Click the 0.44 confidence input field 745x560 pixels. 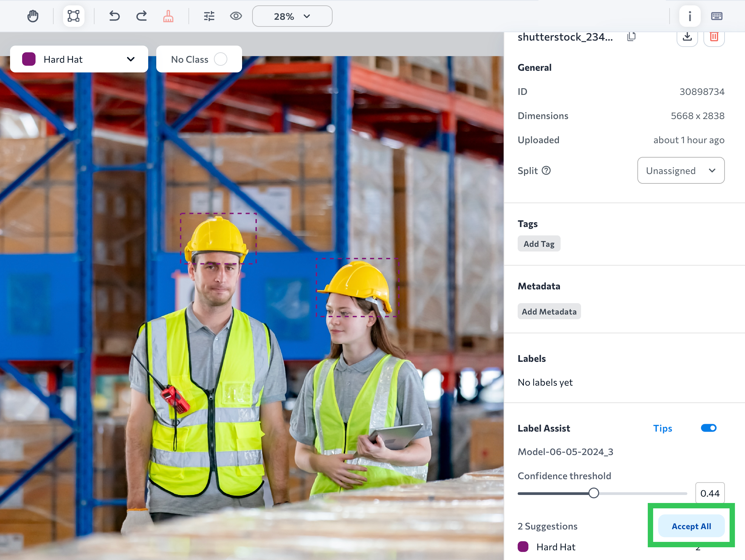tap(709, 493)
